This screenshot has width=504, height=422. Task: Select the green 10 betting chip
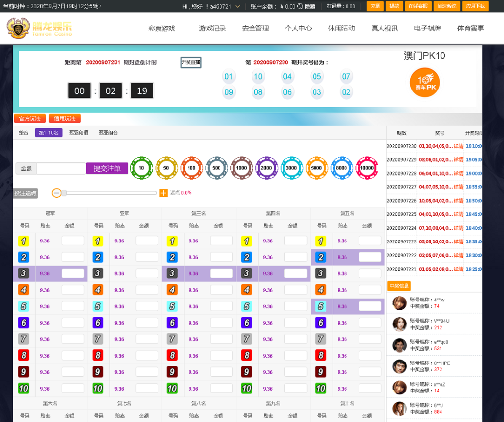click(x=142, y=168)
